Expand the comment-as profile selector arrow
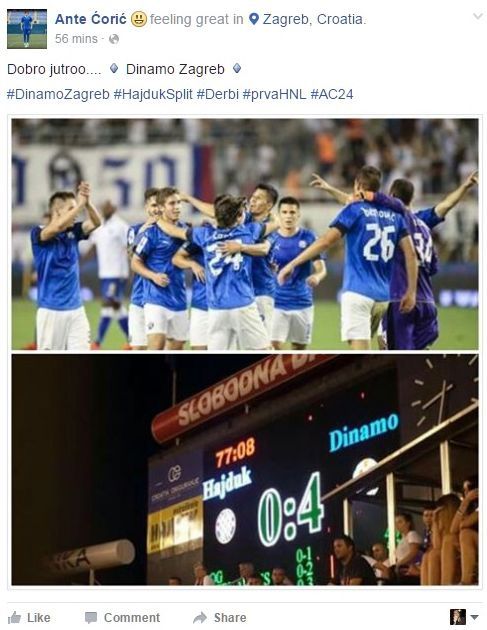 tap(475, 617)
